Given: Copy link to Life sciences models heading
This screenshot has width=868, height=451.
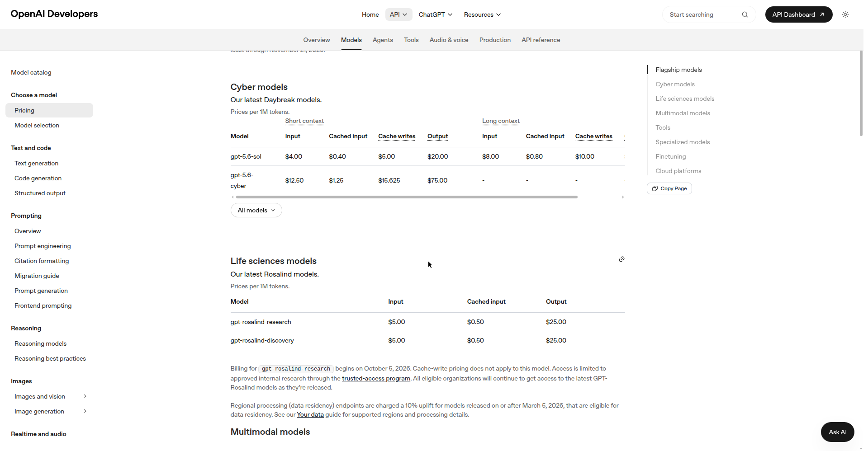Looking at the screenshot, I should click(x=621, y=259).
